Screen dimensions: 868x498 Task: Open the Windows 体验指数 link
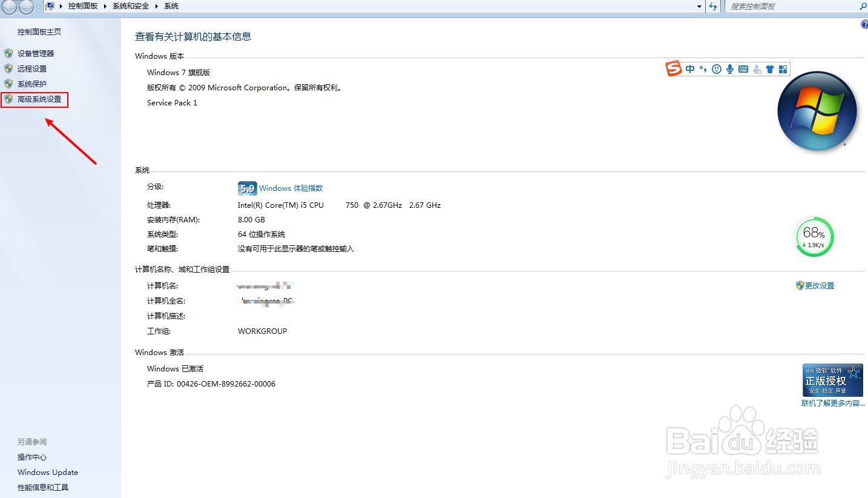(x=291, y=188)
